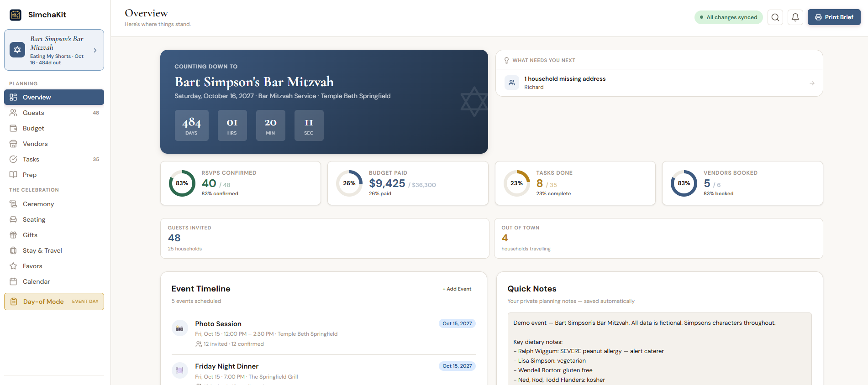Image resolution: width=868 pixels, height=385 pixels.
Task: Click the household people icon in What Needs You Next
Action: click(x=512, y=83)
